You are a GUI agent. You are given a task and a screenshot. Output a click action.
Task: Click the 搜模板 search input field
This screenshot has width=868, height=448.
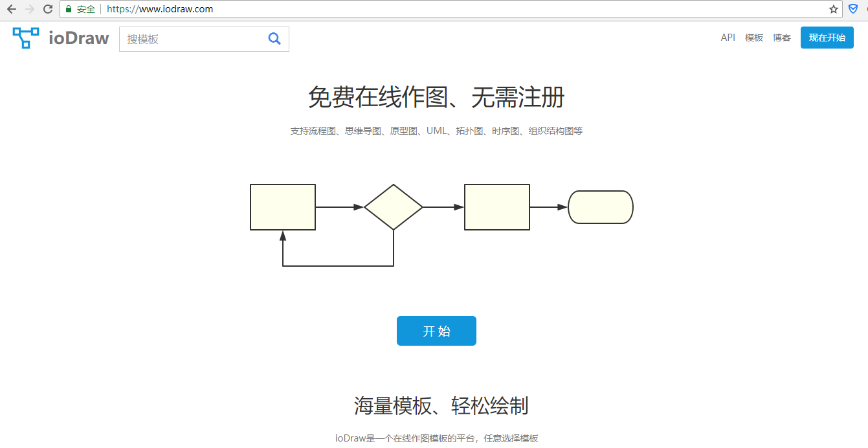[188, 39]
